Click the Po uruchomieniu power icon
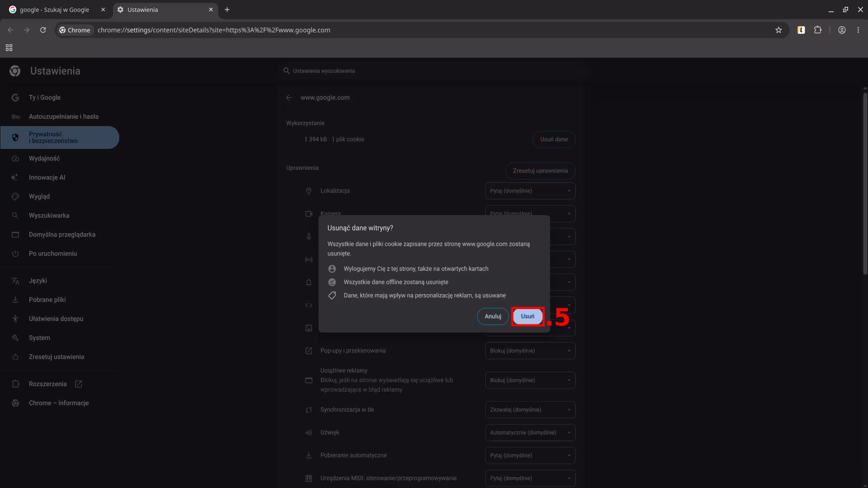 [x=15, y=253]
